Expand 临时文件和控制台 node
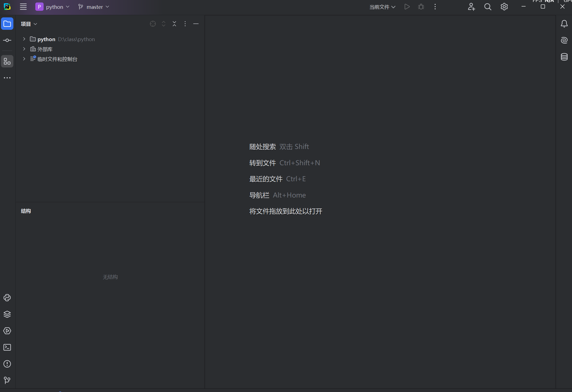Viewport: 572px width, 392px height. tap(24, 59)
